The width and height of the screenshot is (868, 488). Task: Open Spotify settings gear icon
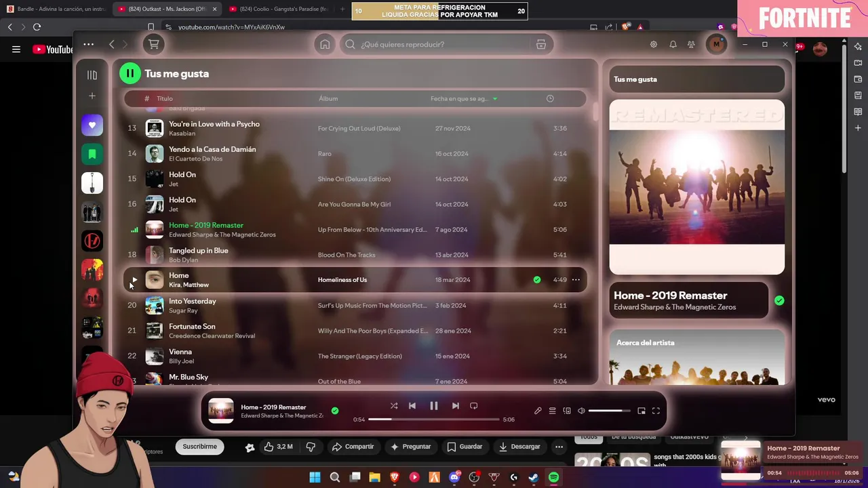click(654, 44)
